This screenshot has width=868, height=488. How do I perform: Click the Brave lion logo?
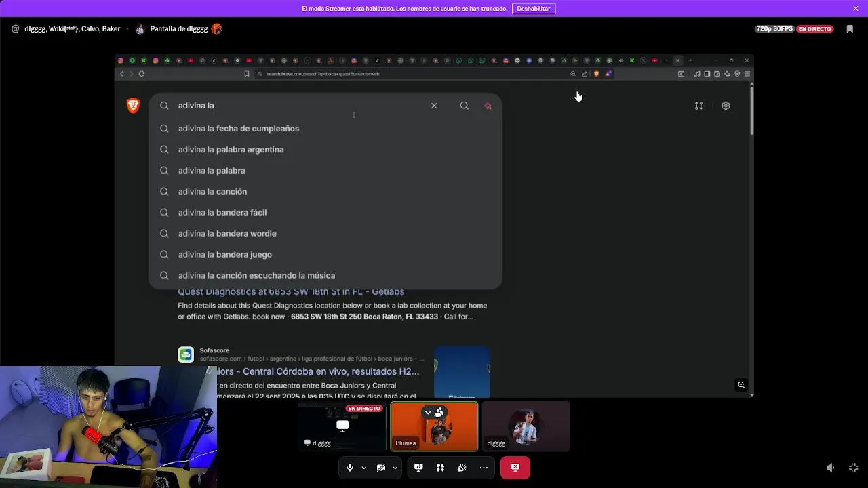(133, 106)
